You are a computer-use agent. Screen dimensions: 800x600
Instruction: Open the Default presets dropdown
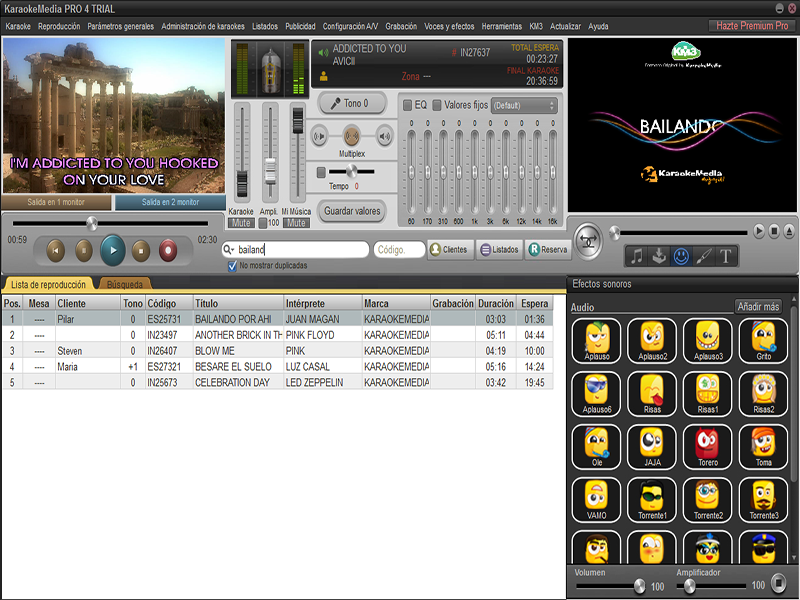click(x=524, y=106)
